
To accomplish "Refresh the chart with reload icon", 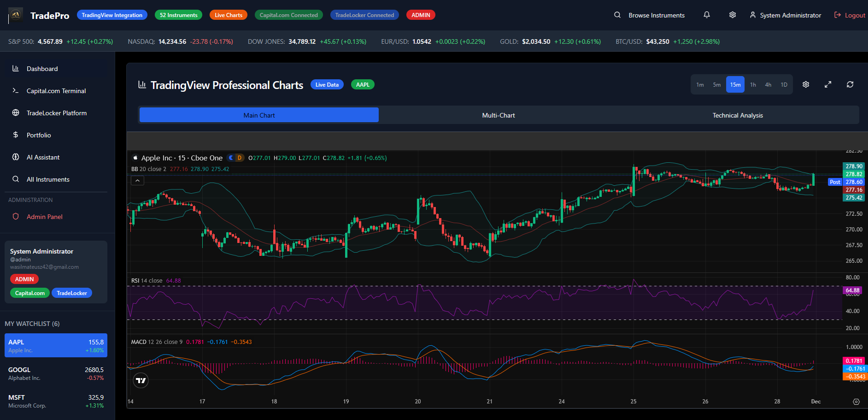I will (x=850, y=85).
